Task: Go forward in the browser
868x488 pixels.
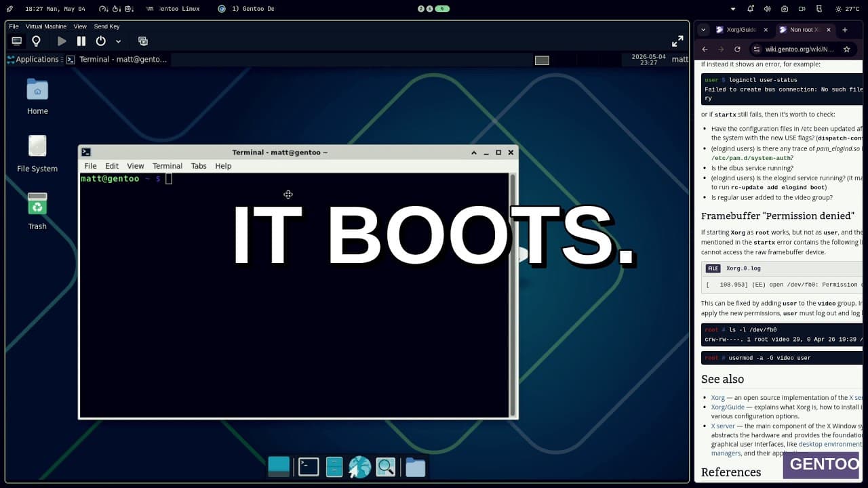Action: click(721, 49)
